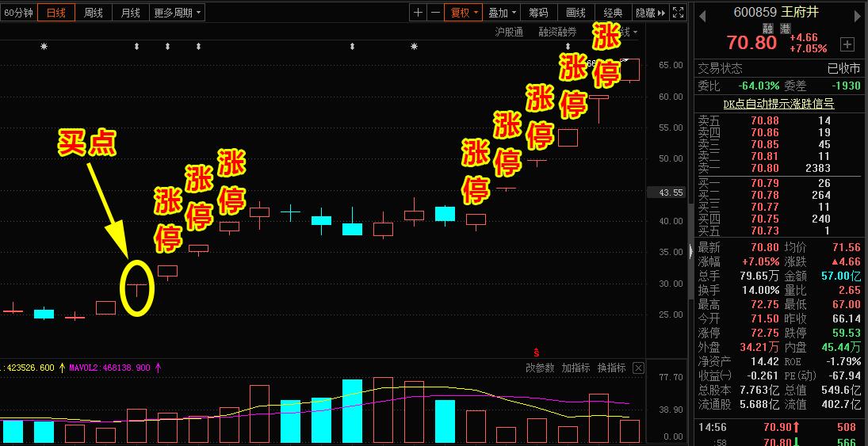This screenshot has width=868, height=446.
Task: Click the 量比 2.65 value
Action: (850, 290)
